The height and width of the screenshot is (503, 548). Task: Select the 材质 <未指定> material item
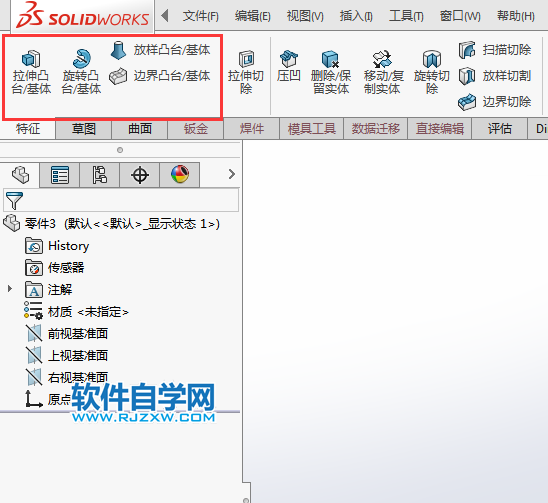(77, 311)
